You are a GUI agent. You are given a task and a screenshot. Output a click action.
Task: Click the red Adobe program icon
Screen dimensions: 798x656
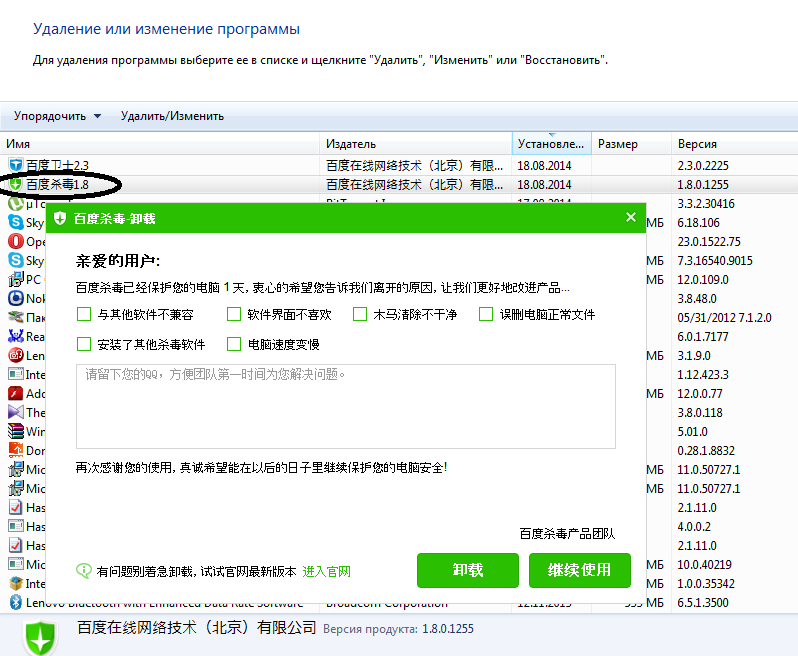pos(16,393)
